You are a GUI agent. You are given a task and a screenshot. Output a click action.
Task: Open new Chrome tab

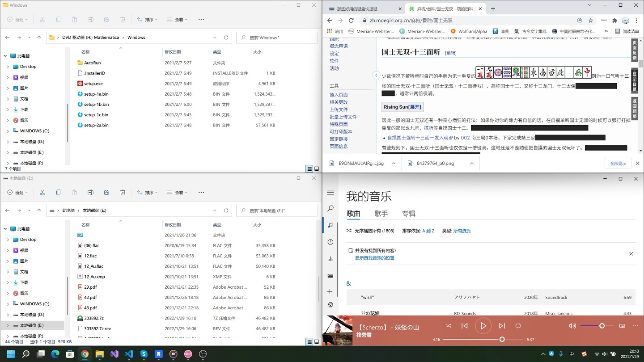(x=493, y=8)
